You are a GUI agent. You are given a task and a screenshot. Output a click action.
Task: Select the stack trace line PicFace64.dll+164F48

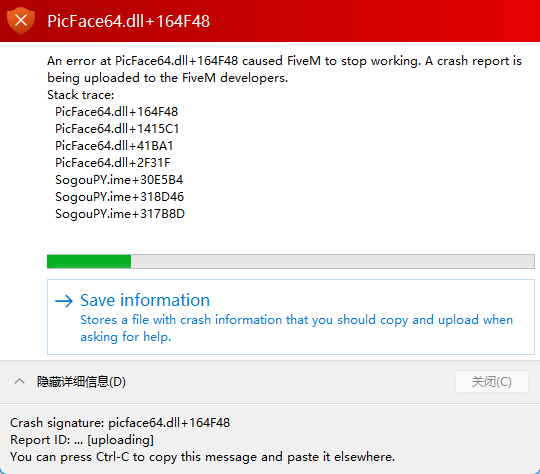[x=116, y=112]
